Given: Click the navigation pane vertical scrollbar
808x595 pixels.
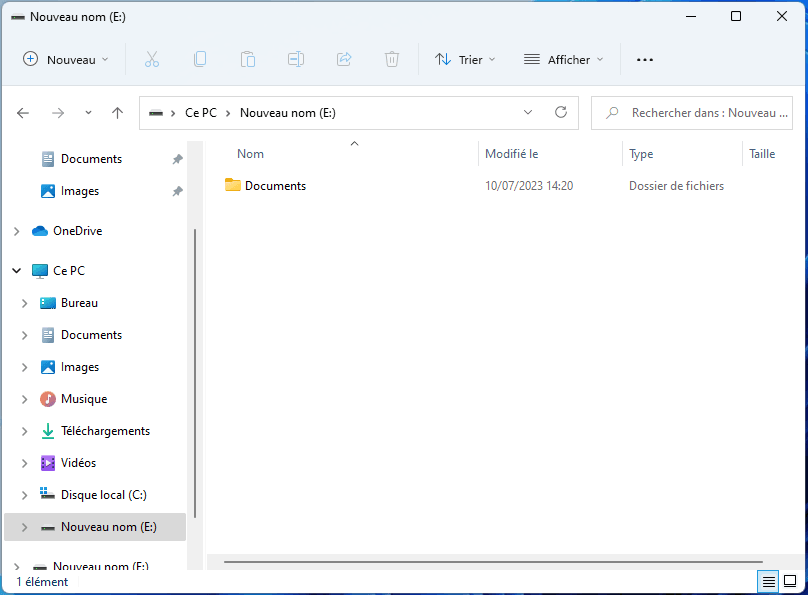Looking at the screenshot, I should (x=195, y=373).
